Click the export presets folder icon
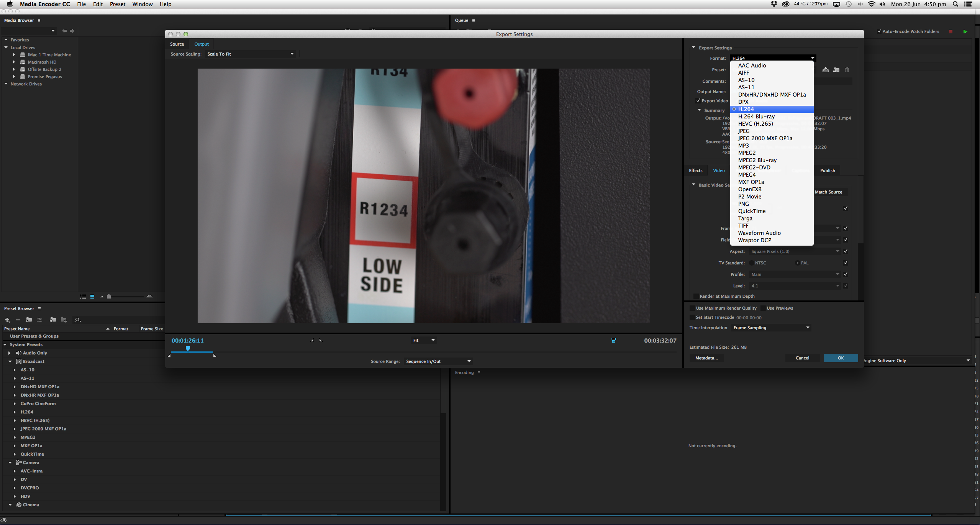Screen dimensions: 980x525 pos(64,320)
